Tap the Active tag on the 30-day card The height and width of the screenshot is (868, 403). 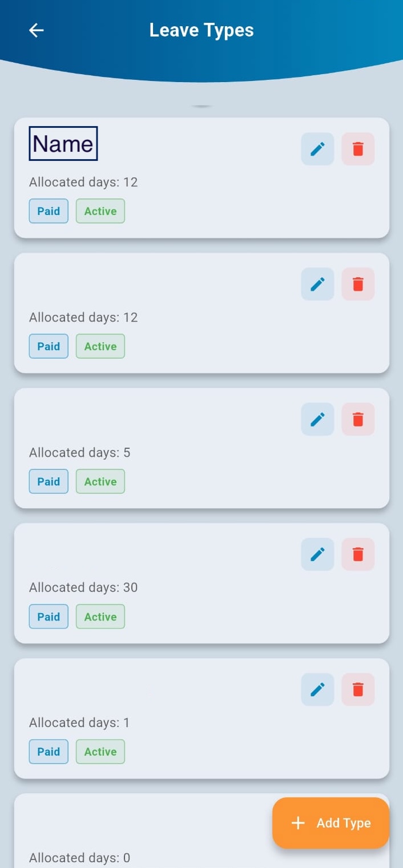click(x=100, y=616)
